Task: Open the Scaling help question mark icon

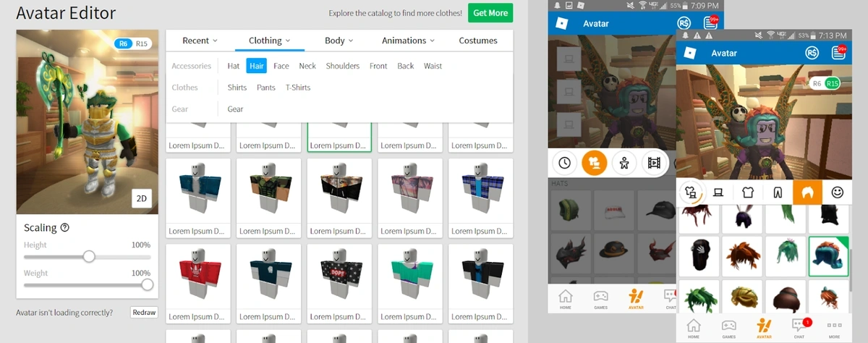Action: (65, 228)
